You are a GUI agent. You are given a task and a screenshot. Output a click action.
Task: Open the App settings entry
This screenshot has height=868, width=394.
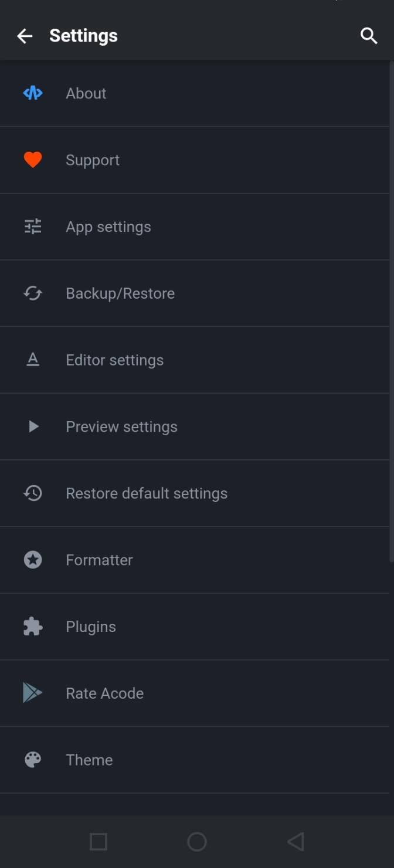click(x=195, y=227)
